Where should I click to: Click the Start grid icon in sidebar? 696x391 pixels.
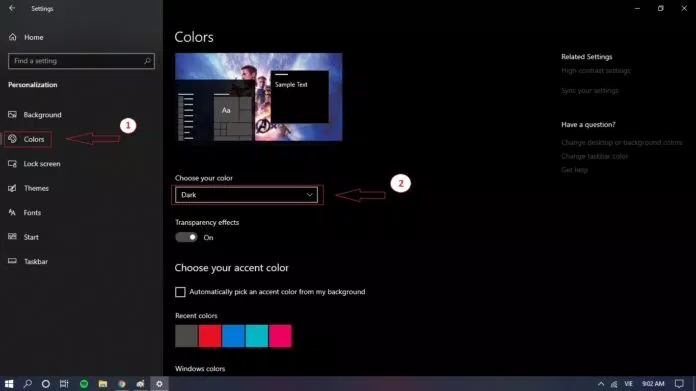[12, 237]
